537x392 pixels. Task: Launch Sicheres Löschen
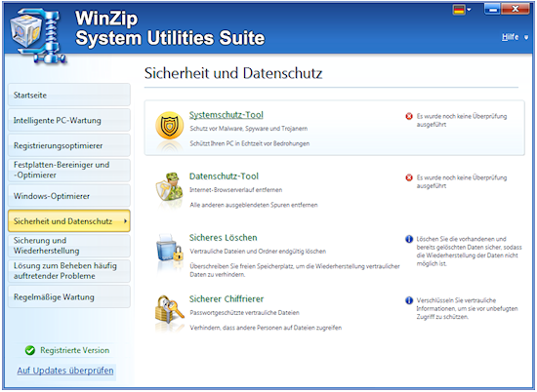(224, 237)
